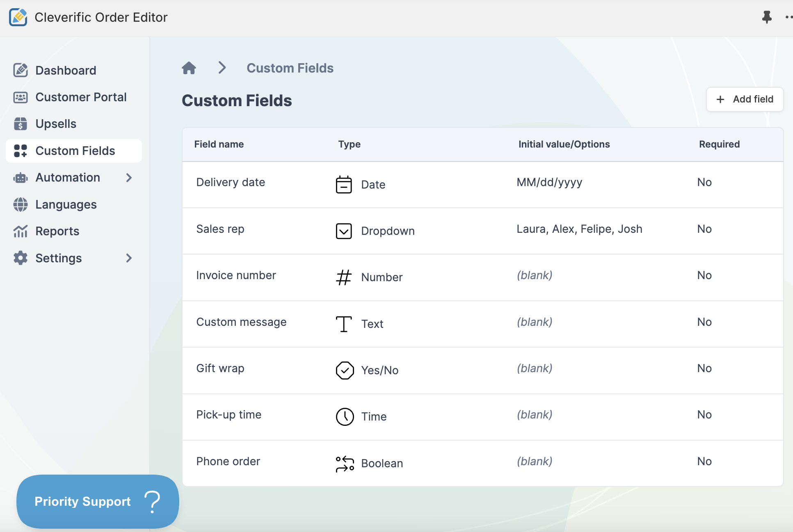Click the Upsells sidebar icon
Screen dimensions: 793x532
point(21,124)
